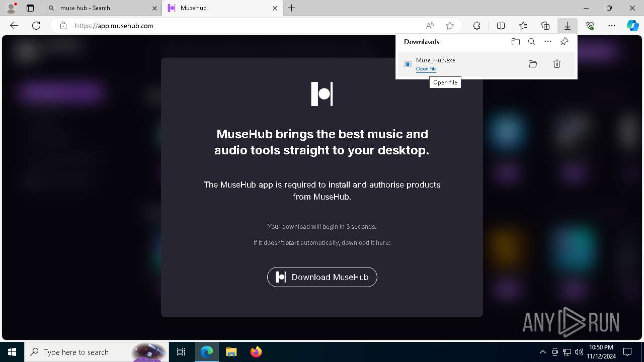This screenshot has width=644, height=362.
Task: Click the address bar URL
Action: 114,26
